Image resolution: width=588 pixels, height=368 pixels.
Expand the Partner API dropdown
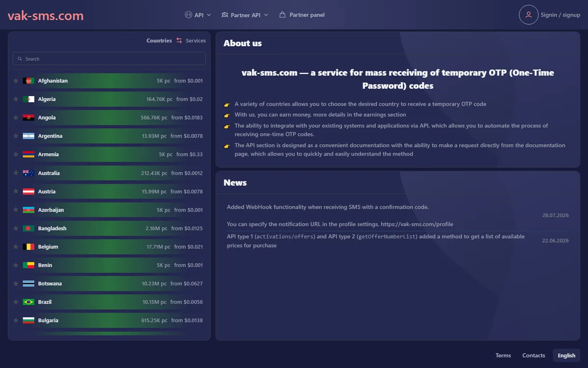coord(245,15)
